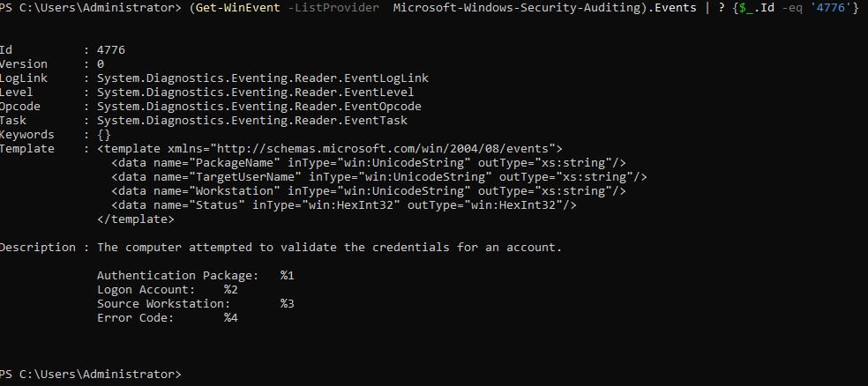Click the TargetUserName data line
The height and width of the screenshot is (386, 868).
coord(378,177)
